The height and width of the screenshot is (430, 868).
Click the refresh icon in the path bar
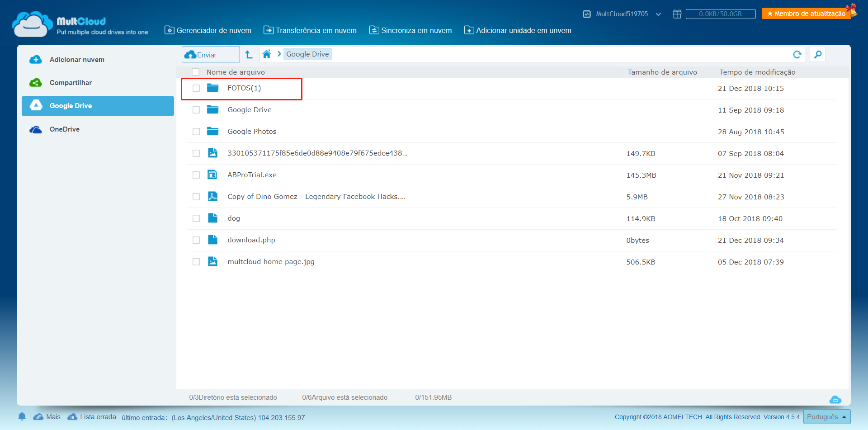pos(797,55)
